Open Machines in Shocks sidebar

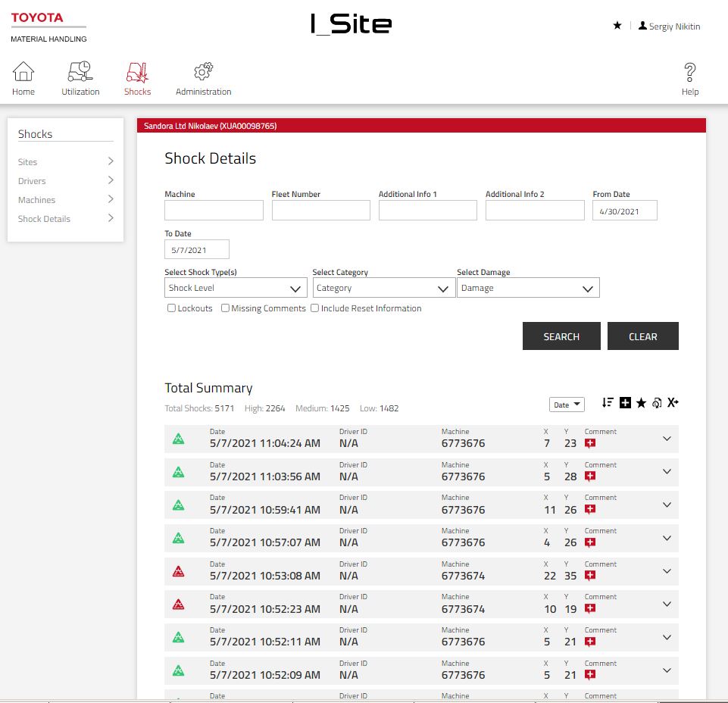(x=65, y=200)
